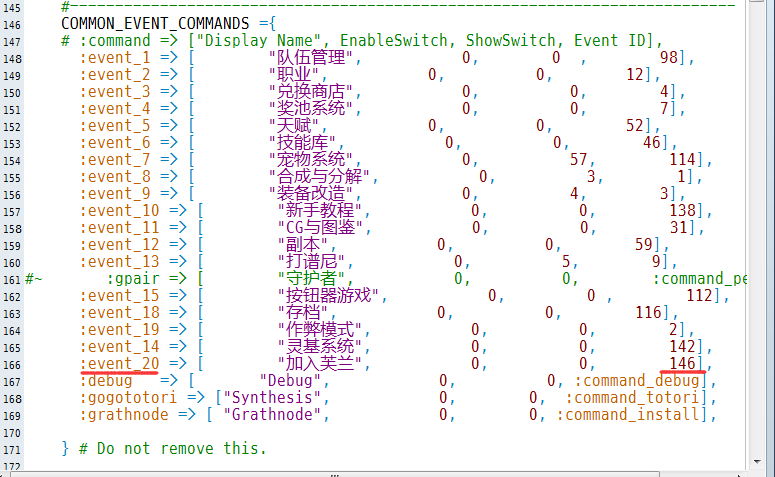Click the "技能库" string
The image size is (775, 477).
pyautogui.click(x=302, y=143)
